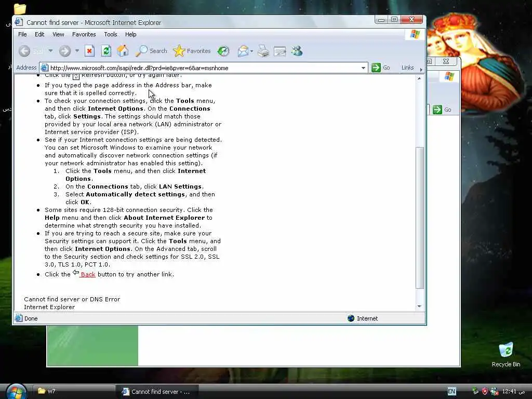This screenshot has width=532, height=399.
Task: Click the EN language indicator
Action: pyautogui.click(x=451, y=391)
